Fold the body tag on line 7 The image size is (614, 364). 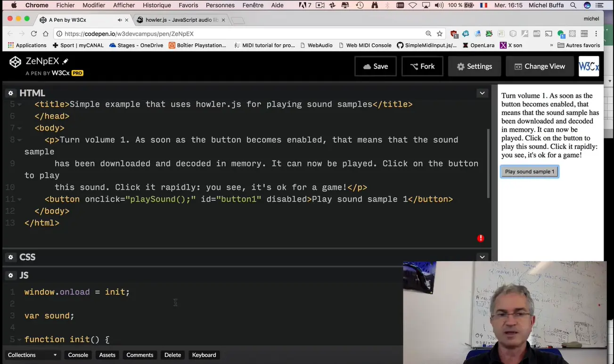(x=19, y=128)
